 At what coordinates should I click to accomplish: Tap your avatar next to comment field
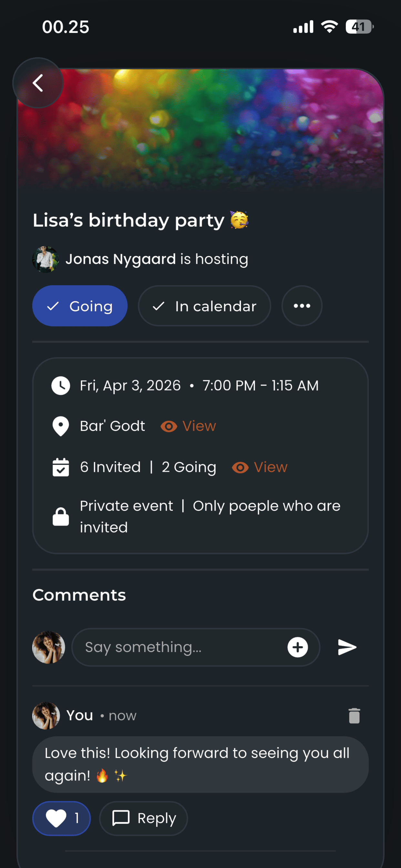click(x=48, y=647)
